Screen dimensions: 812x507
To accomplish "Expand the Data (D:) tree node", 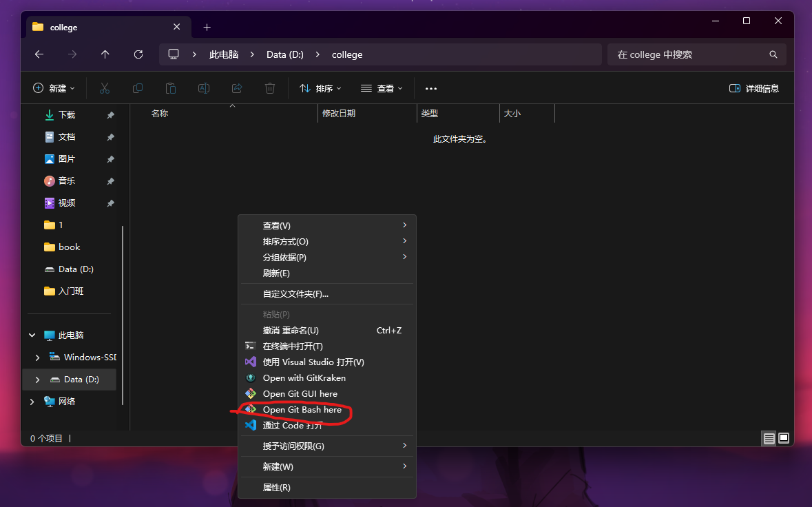I will click(37, 380).
